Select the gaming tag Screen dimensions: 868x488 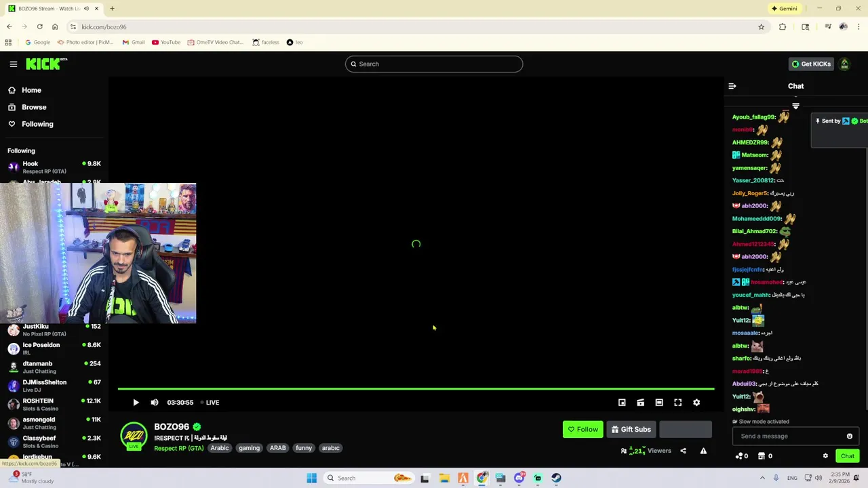click(249, 448)
